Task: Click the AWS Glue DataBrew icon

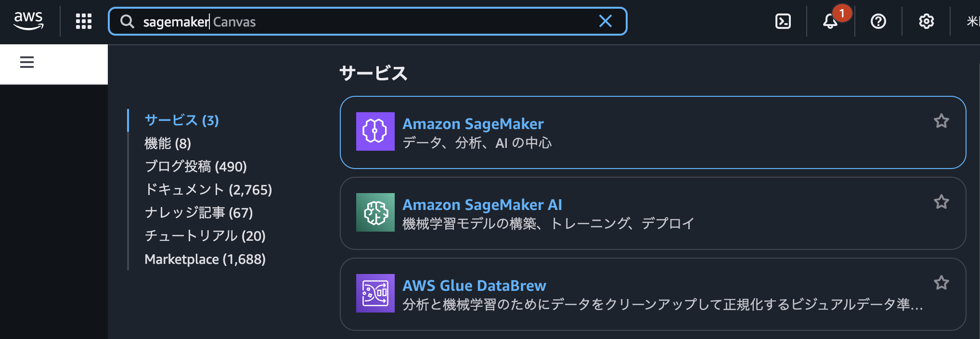Action: (375, 293)
